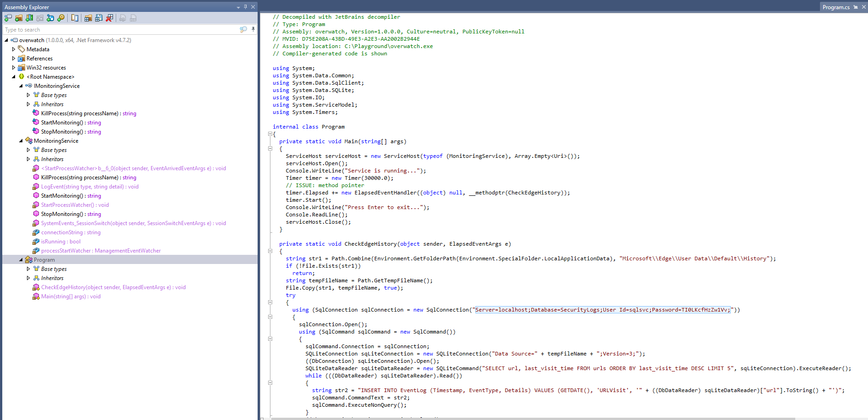Click the References folder icon
This screenshot has height=420, width=868.
coord(22,59)
